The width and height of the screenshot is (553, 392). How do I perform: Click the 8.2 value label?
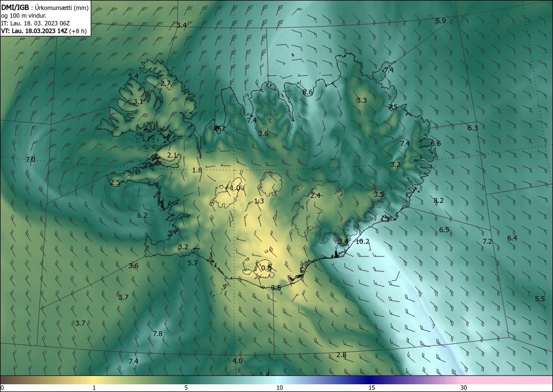[x=439, y=201]
